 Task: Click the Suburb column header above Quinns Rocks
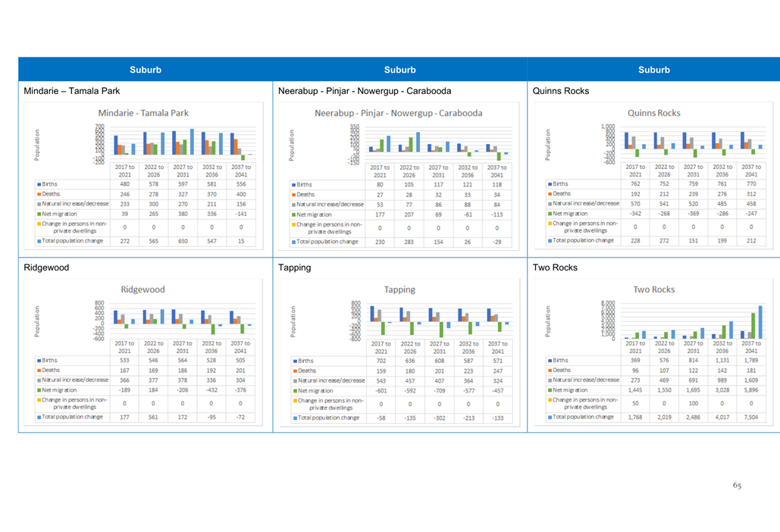tap(653, 70)
